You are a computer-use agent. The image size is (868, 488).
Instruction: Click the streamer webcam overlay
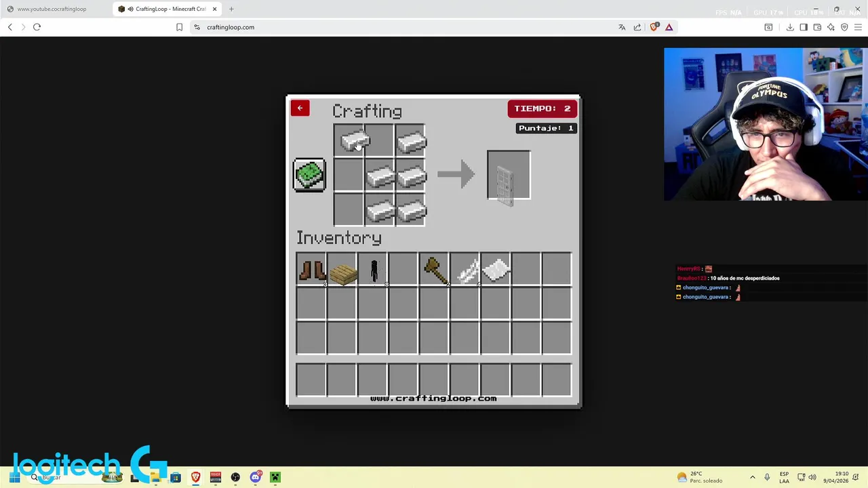(766, 124)
